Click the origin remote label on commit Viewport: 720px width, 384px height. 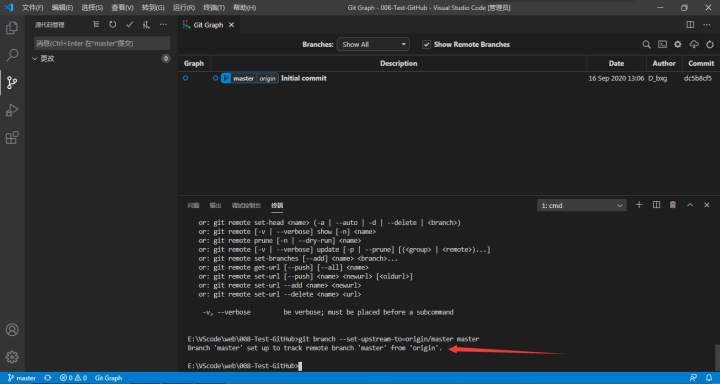(267, 78)
